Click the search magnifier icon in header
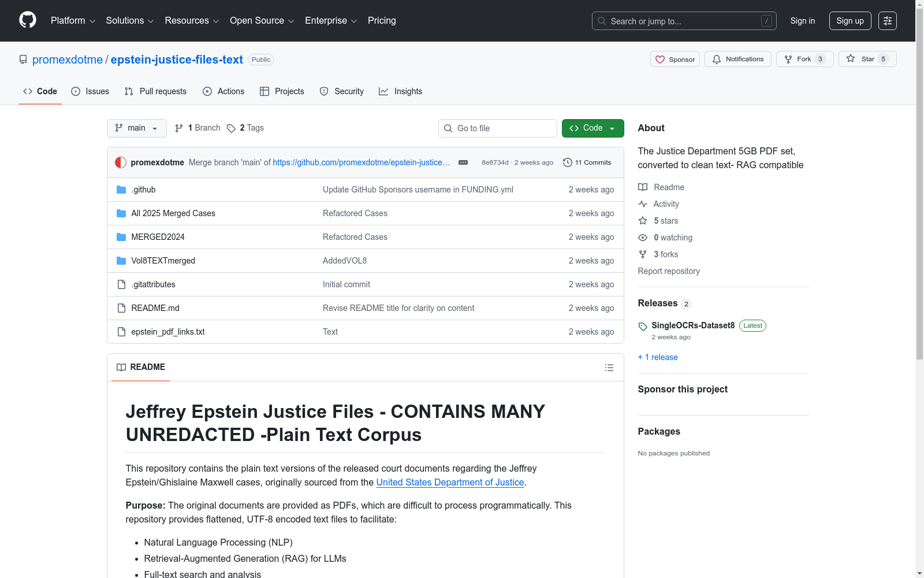Screen dimensions: 924x578 click(x=602, y=21)
